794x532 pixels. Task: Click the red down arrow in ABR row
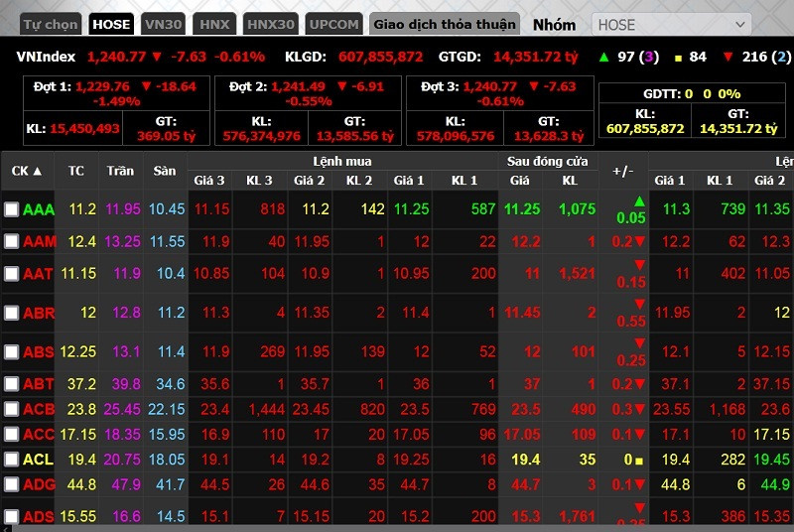[639, 304]
